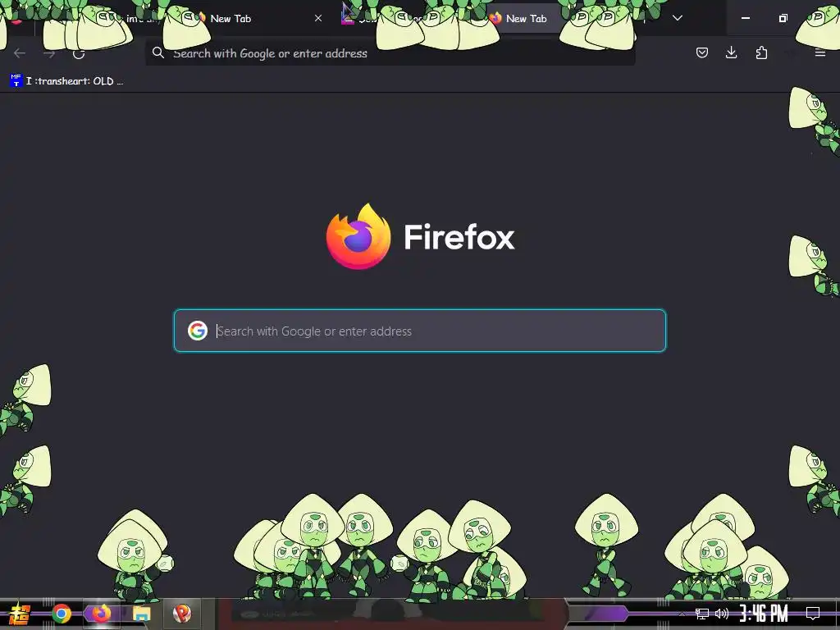Viewport: 840px width, 630px height.
Task: Restore down the Firefox window
Action: click(783, 18)
